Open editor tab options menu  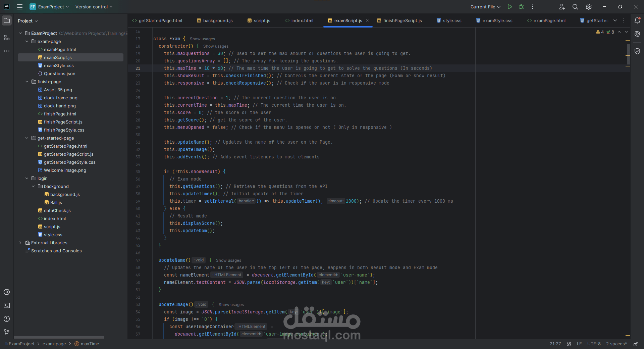point(624,20)
